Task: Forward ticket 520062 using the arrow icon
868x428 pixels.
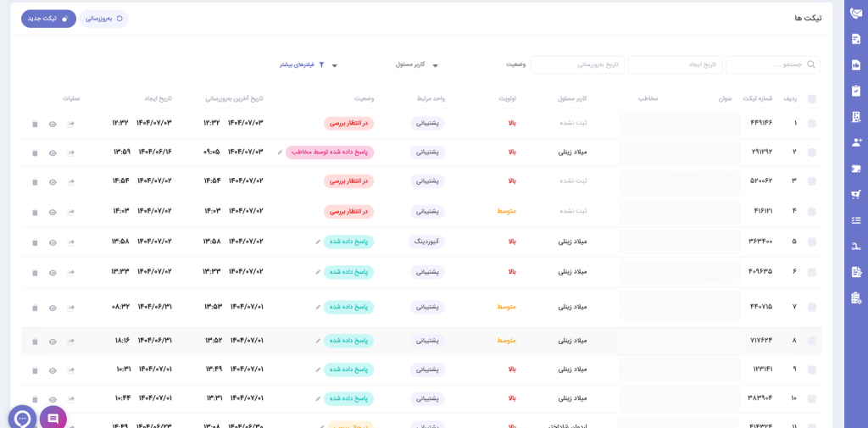Action: click(x=71, y=181)
